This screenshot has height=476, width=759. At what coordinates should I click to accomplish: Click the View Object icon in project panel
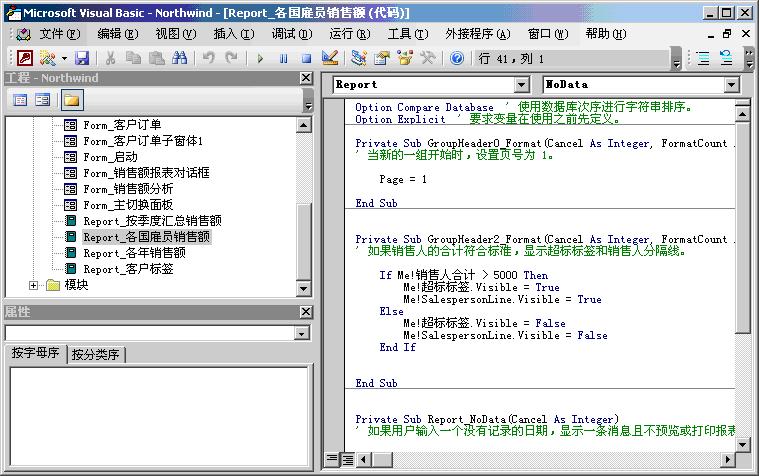click(x=43, y=100)
